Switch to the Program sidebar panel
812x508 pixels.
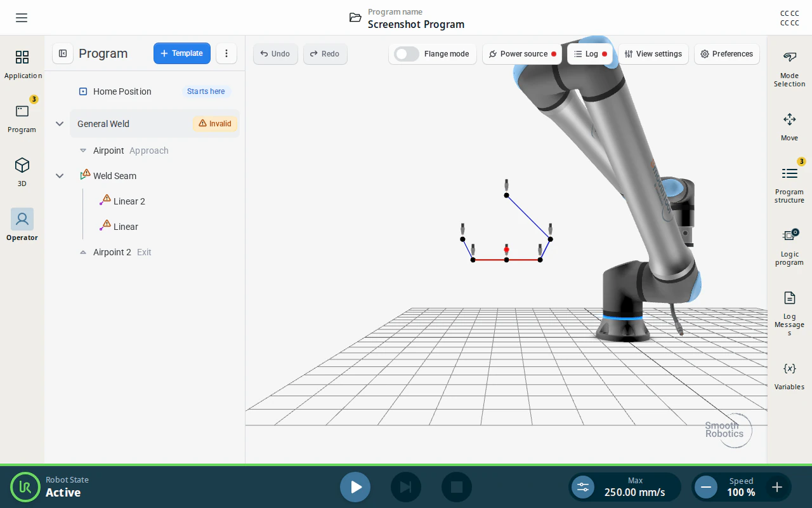click(x=22, y=119)
